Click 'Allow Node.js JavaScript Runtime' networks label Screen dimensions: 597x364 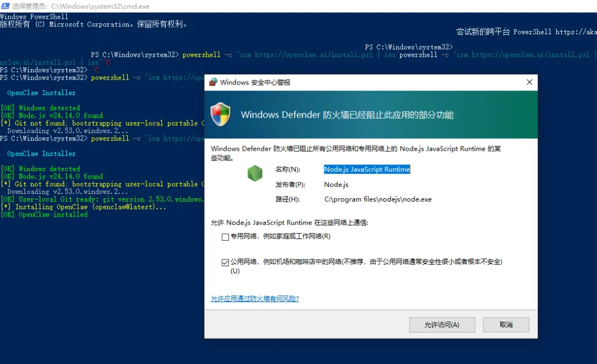click(289, 223)
